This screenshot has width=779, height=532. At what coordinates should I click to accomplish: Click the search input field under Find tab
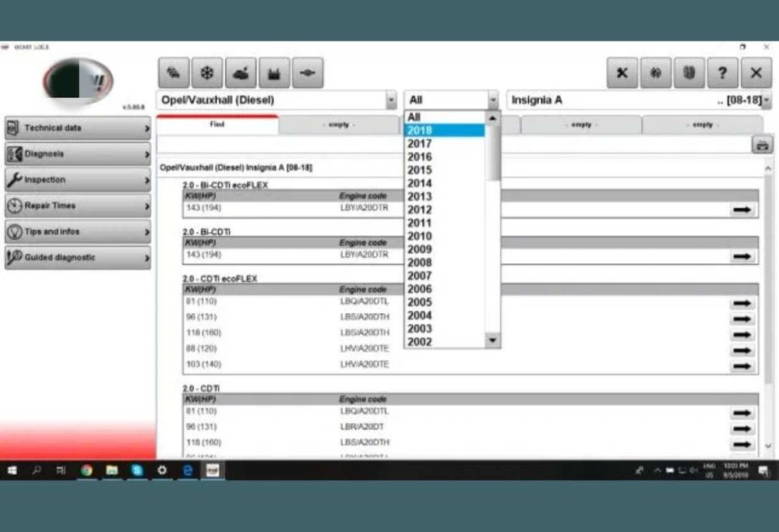click(453, 145)
